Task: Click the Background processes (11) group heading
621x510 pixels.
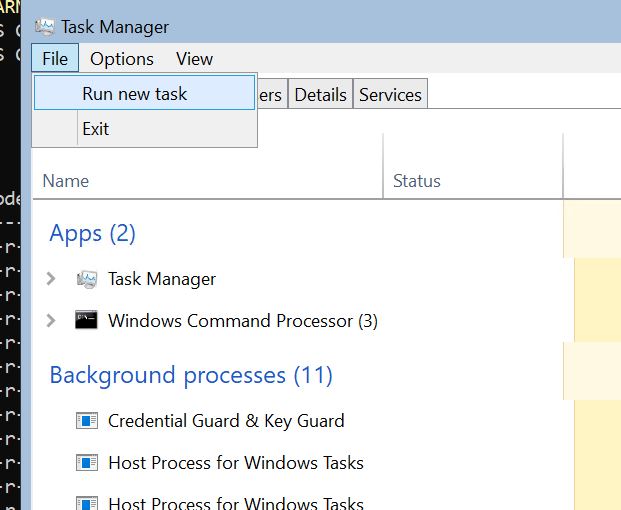Action: (191, 375)
